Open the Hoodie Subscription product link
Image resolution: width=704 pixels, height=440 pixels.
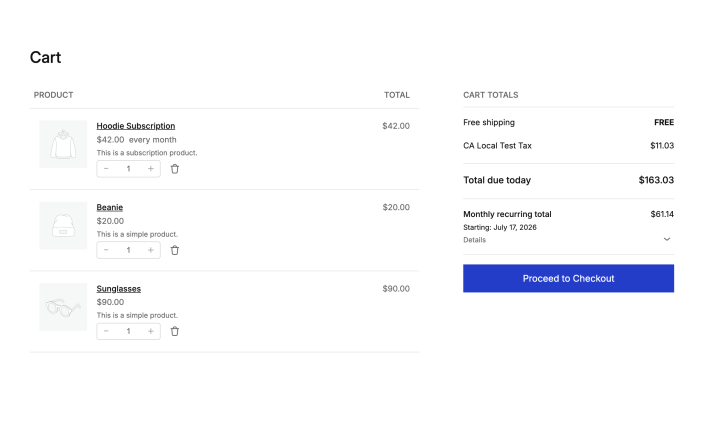[x=136, y=126]
